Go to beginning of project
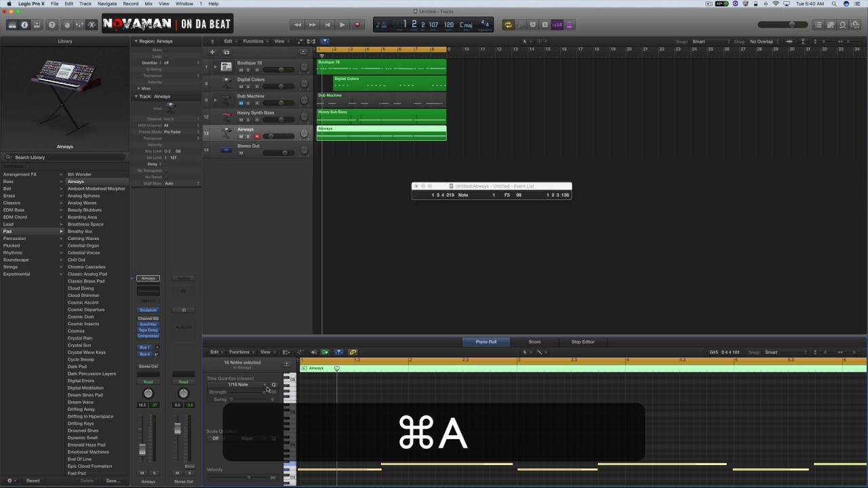The width and height of the screenshot is (868, 488). tap(328, 24)
